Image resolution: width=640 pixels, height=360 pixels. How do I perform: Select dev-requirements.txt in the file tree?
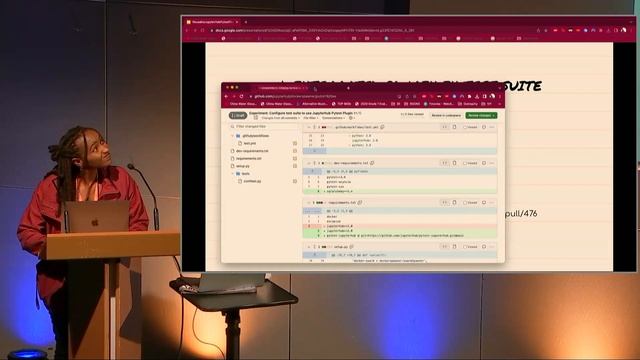(252, 151)
